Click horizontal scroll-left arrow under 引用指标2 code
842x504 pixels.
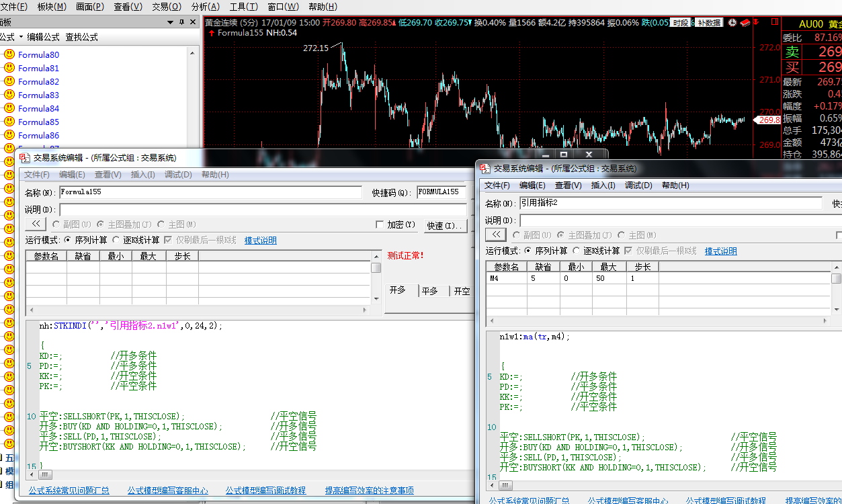(493, 485)
